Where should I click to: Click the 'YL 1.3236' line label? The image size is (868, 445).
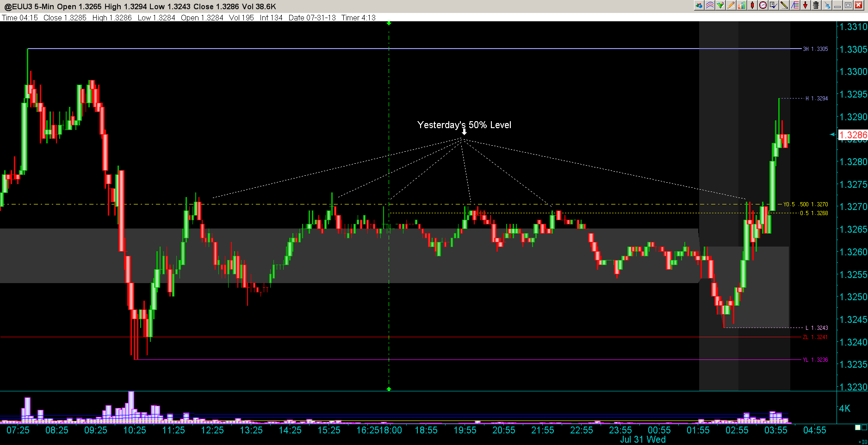[815, 360]
